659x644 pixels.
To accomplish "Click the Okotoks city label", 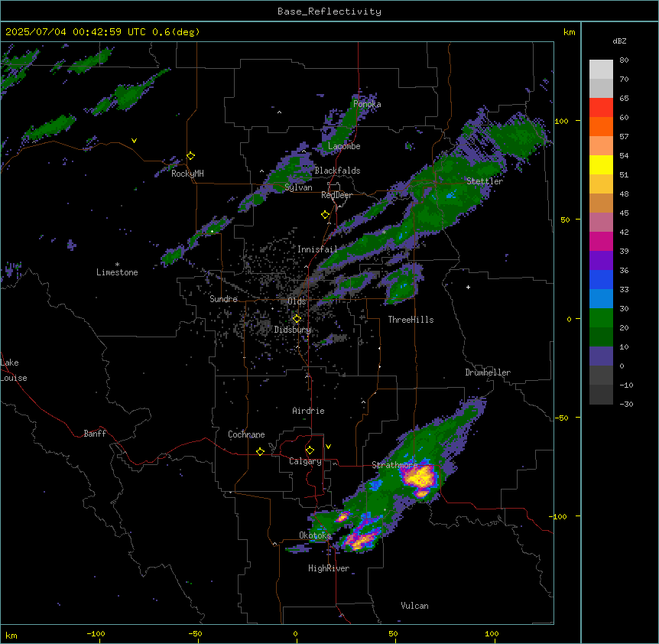I will pyautogui.click(x=315, y=535).
